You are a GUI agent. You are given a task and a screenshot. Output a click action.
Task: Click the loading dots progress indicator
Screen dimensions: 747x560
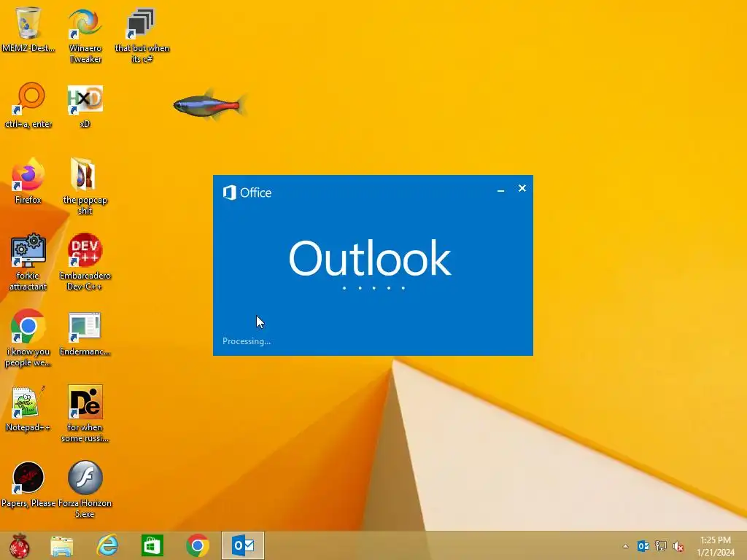coord(373,287)
